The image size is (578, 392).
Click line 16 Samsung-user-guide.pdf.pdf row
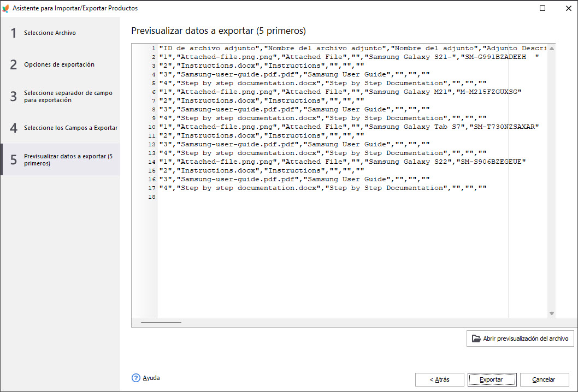(x=294, y=180)
